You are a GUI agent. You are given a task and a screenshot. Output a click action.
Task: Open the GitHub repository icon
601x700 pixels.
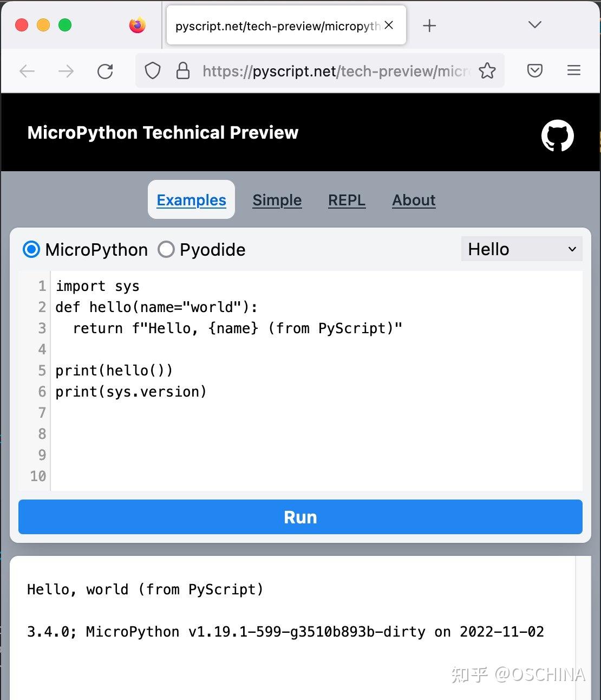pyautogui.click(x=557, y=135)
